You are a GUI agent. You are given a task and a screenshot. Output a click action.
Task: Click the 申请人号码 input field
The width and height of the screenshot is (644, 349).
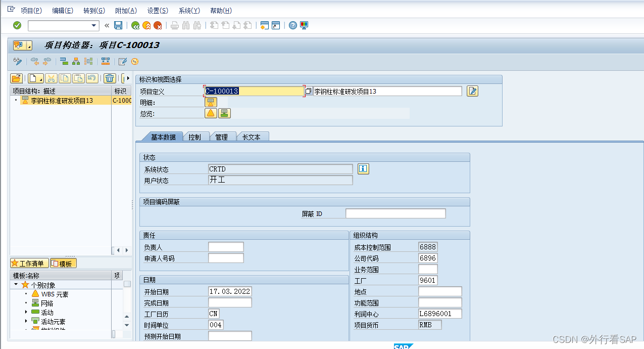coord(226,258)
